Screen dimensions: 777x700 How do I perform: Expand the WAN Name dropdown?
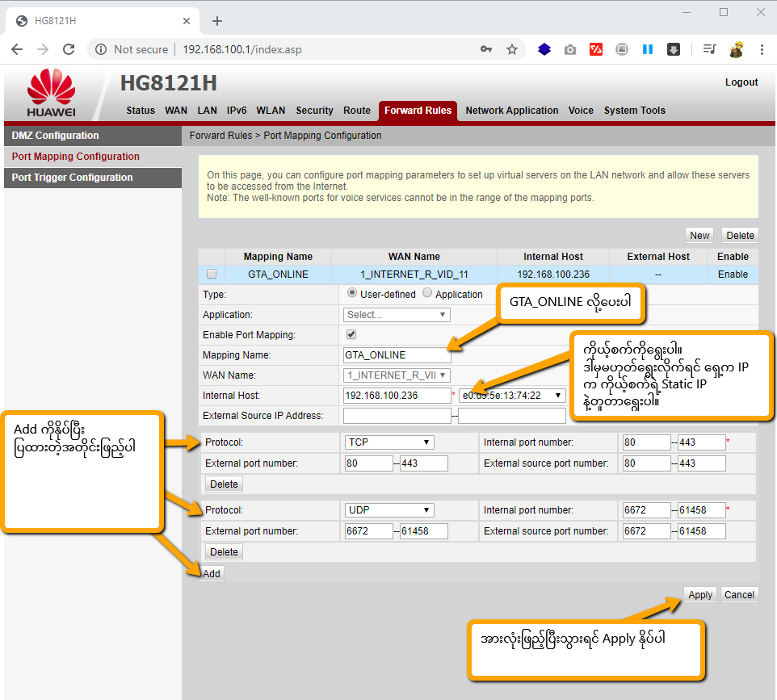coord(397,375)
